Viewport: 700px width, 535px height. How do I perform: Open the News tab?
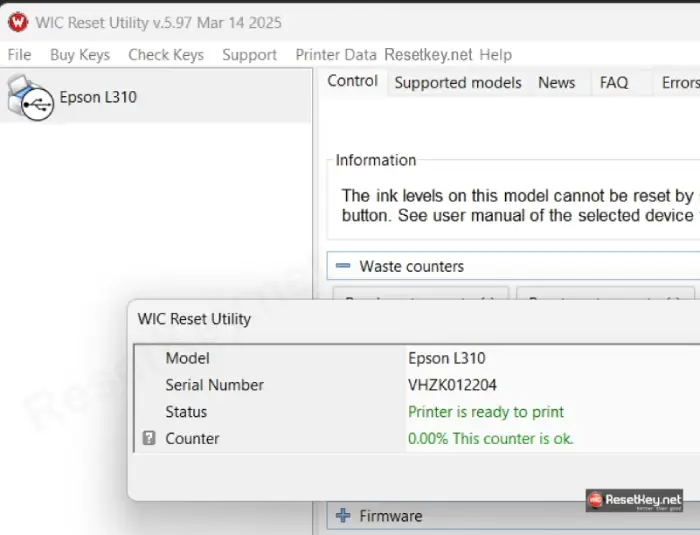coord(556,83)
